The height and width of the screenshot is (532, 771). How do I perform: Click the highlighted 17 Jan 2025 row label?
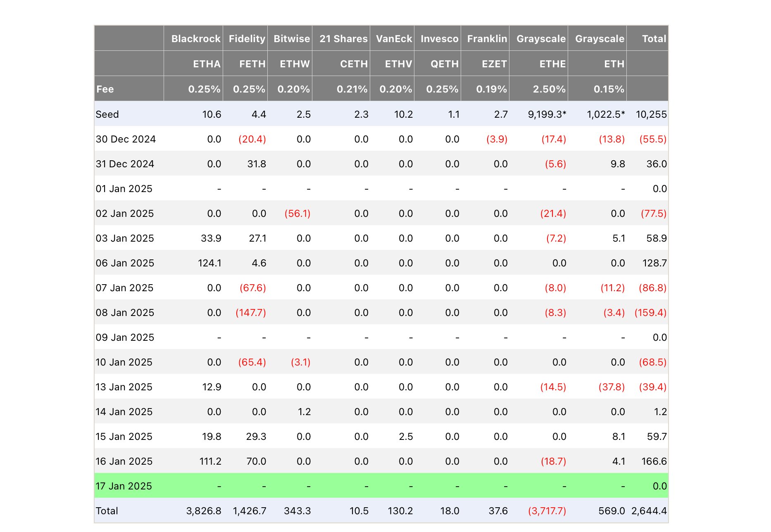pyautogui.click(x=124, y=486)
